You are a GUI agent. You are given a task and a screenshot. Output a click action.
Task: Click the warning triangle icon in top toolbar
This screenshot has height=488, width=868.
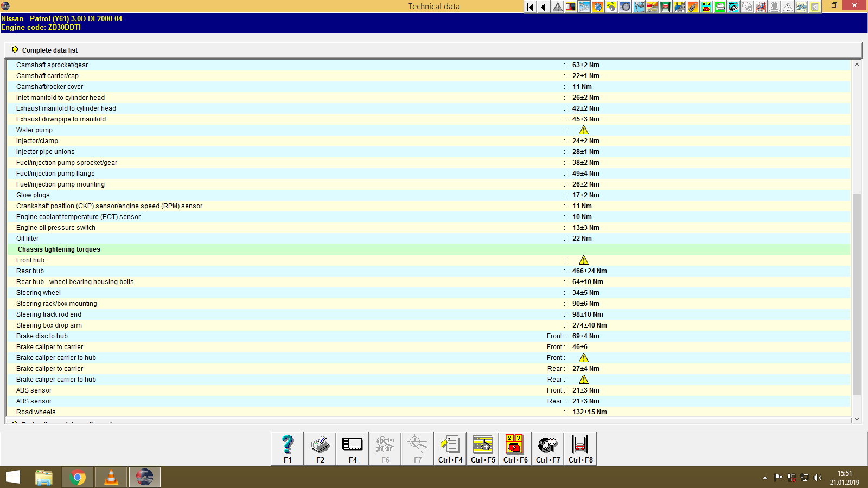[x=557, y=7]
